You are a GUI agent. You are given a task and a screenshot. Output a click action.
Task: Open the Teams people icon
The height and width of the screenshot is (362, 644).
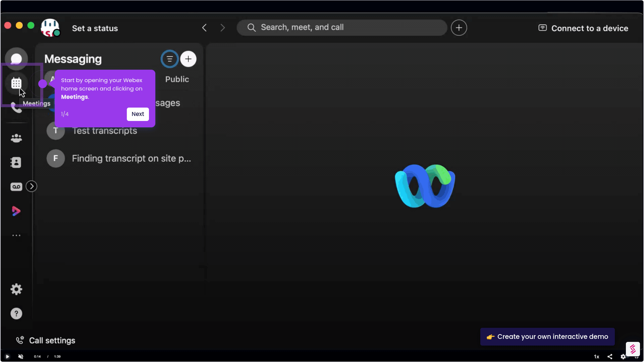16,138
